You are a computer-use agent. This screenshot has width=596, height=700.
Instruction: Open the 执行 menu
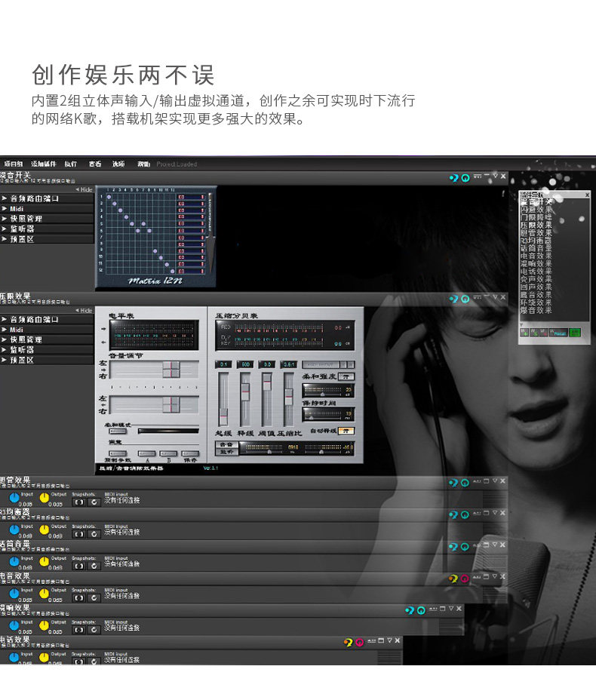(x=70, y=164)
